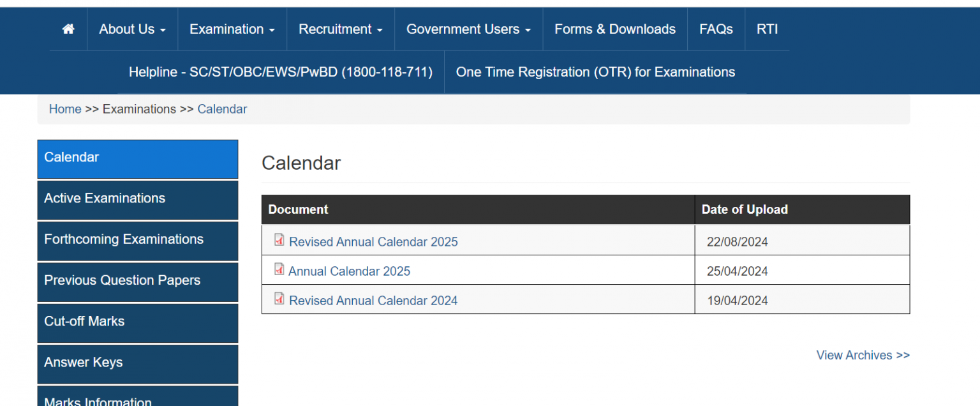Click View Archives link
Image resolution: width=980 pixels, height=406 pixels.
(863, 355)
